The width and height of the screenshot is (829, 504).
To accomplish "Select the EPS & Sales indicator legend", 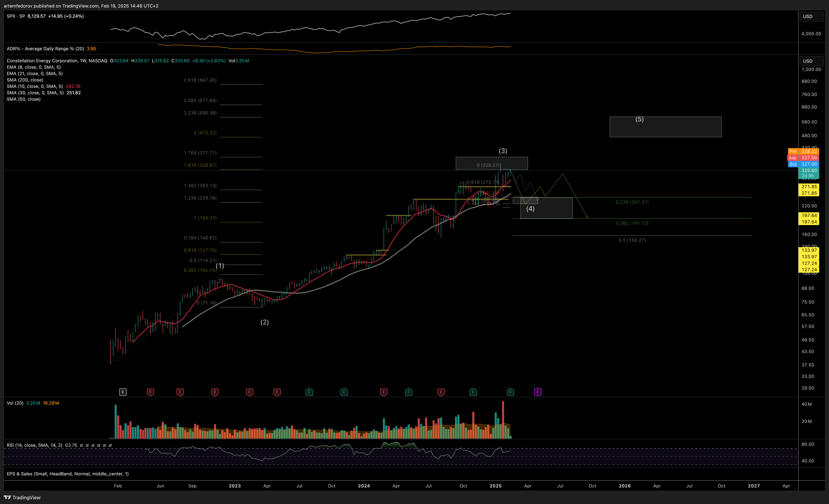I will coord(68,474).
